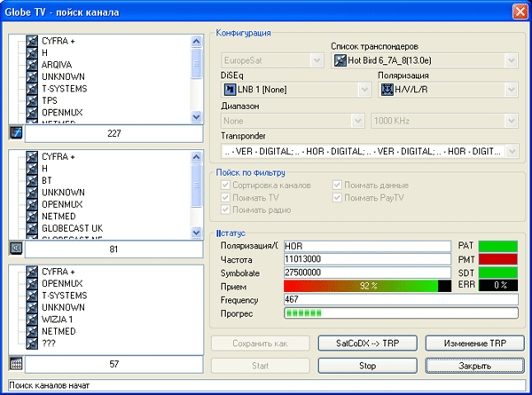Click the Поляризация field showing HOR
This screenshot has height=395, width=532.
click(367, 246)
